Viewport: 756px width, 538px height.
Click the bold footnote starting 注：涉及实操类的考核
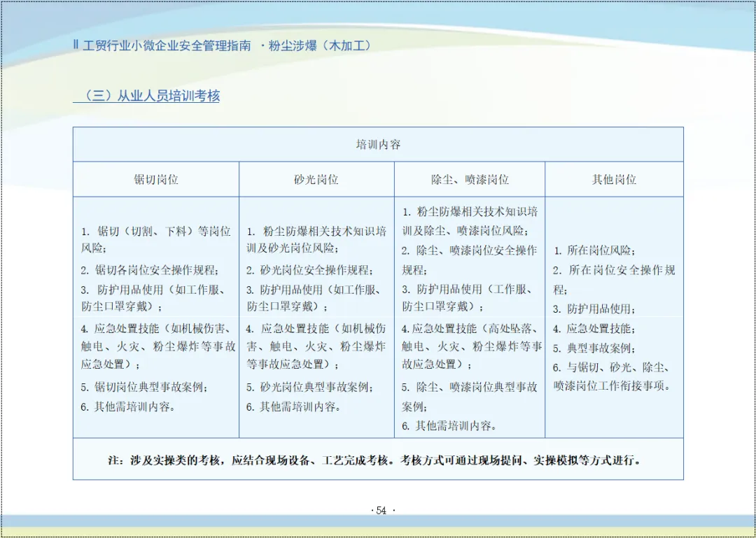point(374,460)
